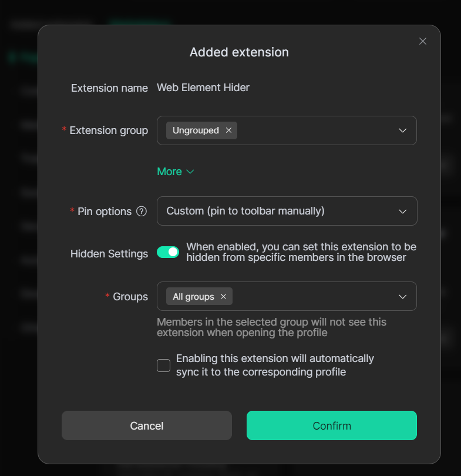
Task: Click the Custom (pin to toolbar manually) text
Action: 245,211
